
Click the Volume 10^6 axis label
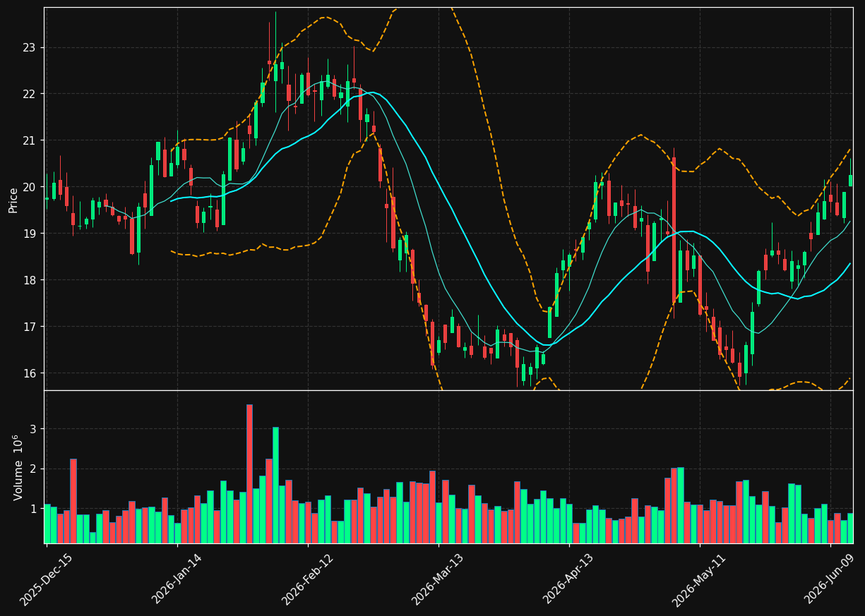[x=17, y=467]
